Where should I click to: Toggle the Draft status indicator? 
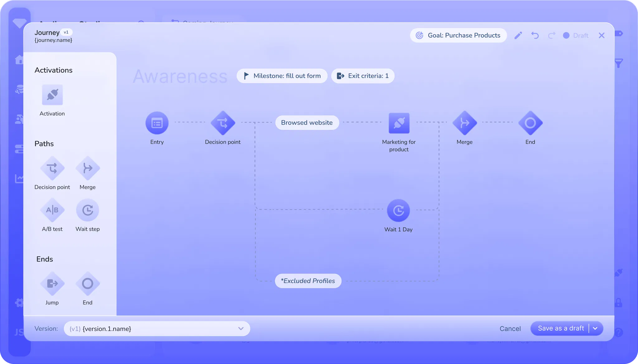576,35
